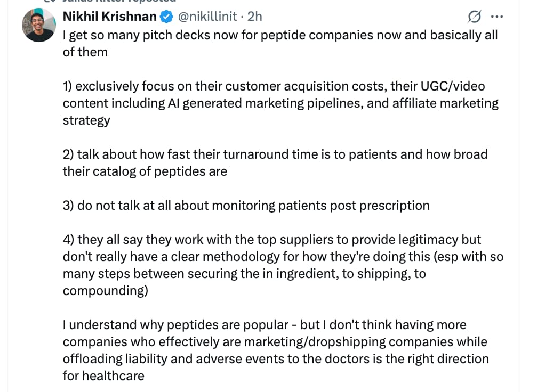This screenshot has width=545, height=392.
Task: Click the opening line about pitch decks
Action: [280, 35]
